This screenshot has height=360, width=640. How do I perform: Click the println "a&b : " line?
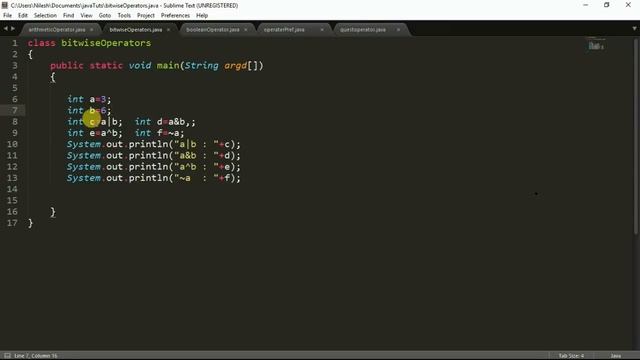click(154, 156)
